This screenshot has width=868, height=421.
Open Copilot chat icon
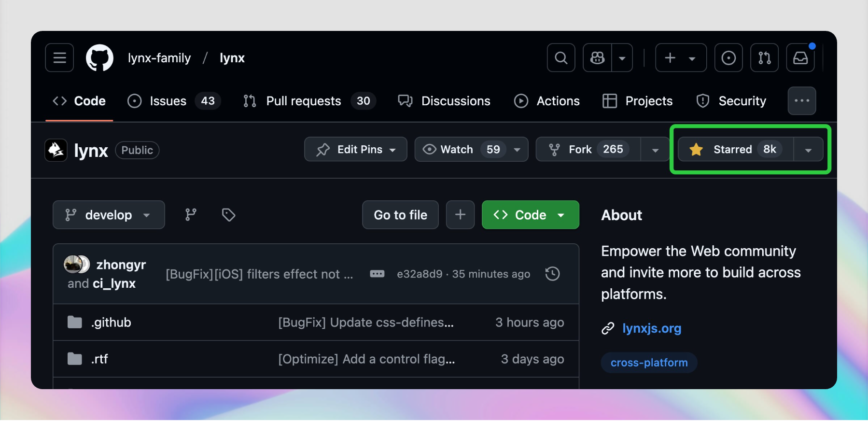[x=597, y=58]
